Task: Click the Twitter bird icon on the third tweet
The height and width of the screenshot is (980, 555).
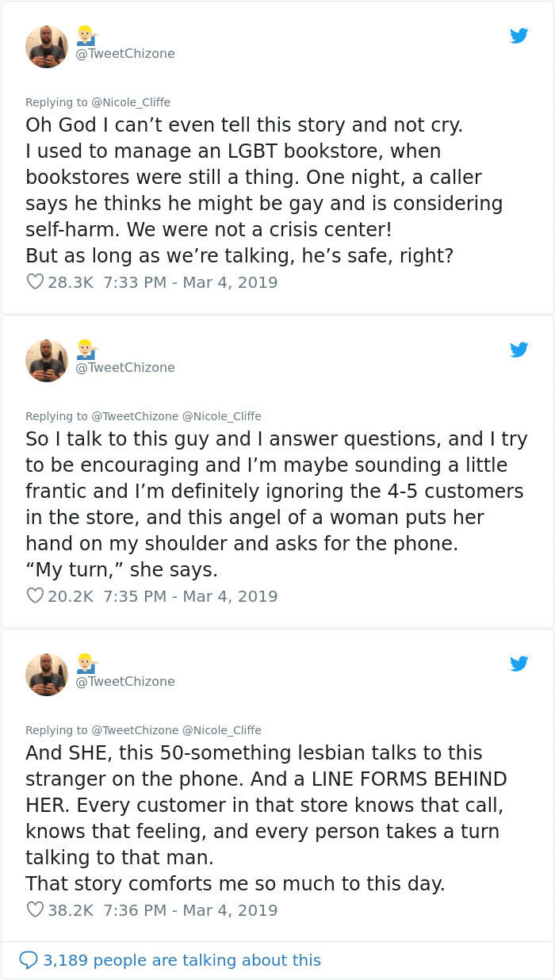Action: 519,664
